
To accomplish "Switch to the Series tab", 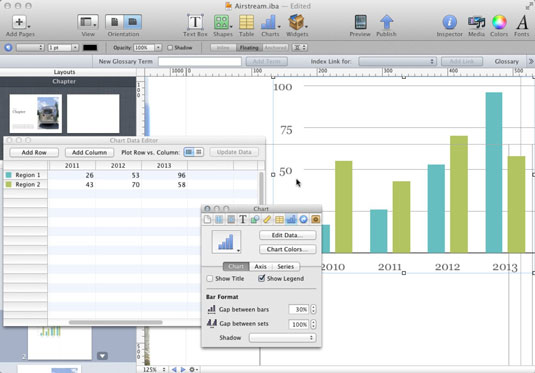I will pyautogui.click(x=285, y=267).
